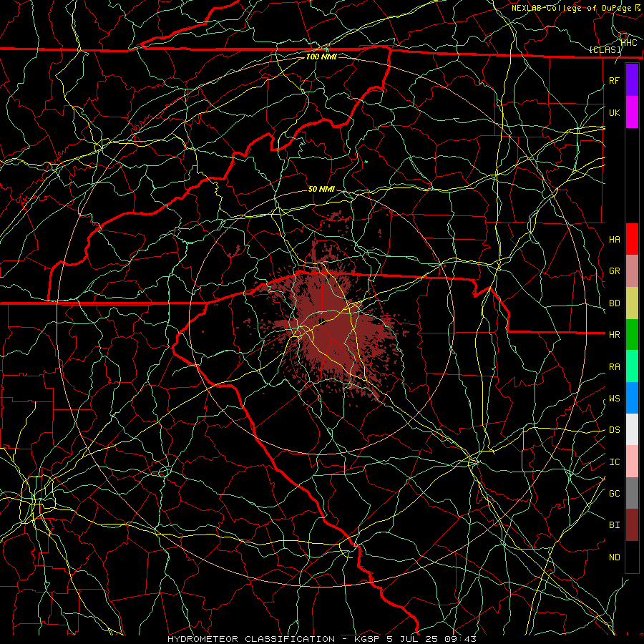Click the small cyan echo north of 50 NMI ring
Image resolution: width=644 pixels, height=644 pixels.
click(366, 162)
